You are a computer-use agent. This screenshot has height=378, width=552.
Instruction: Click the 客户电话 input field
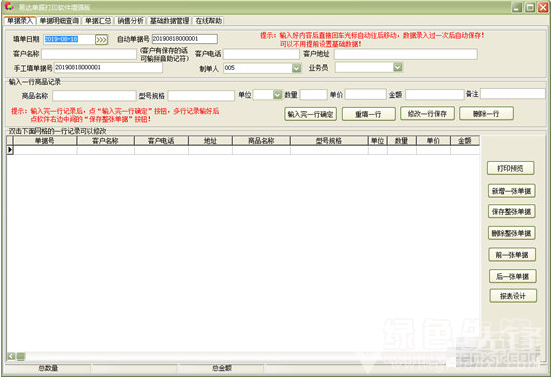(x=261, y=54)
